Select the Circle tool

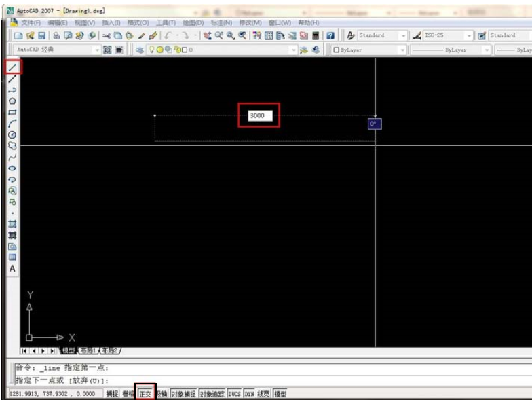(x=12, y=134)
